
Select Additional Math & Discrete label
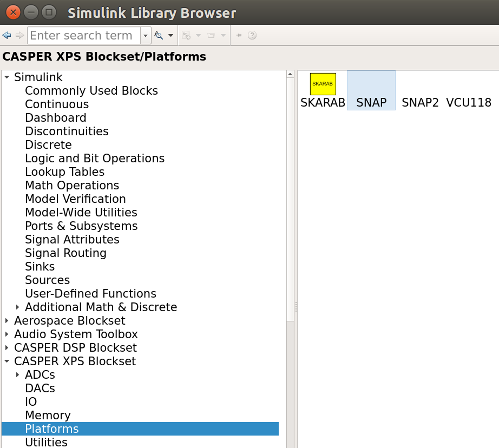(101, 307)
